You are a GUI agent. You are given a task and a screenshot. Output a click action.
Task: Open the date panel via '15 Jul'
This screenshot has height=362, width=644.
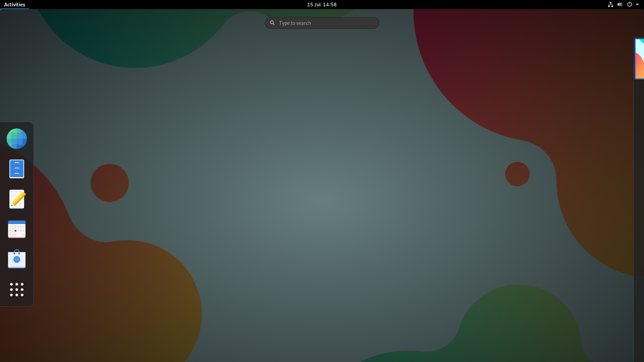[x=314, y=4]
